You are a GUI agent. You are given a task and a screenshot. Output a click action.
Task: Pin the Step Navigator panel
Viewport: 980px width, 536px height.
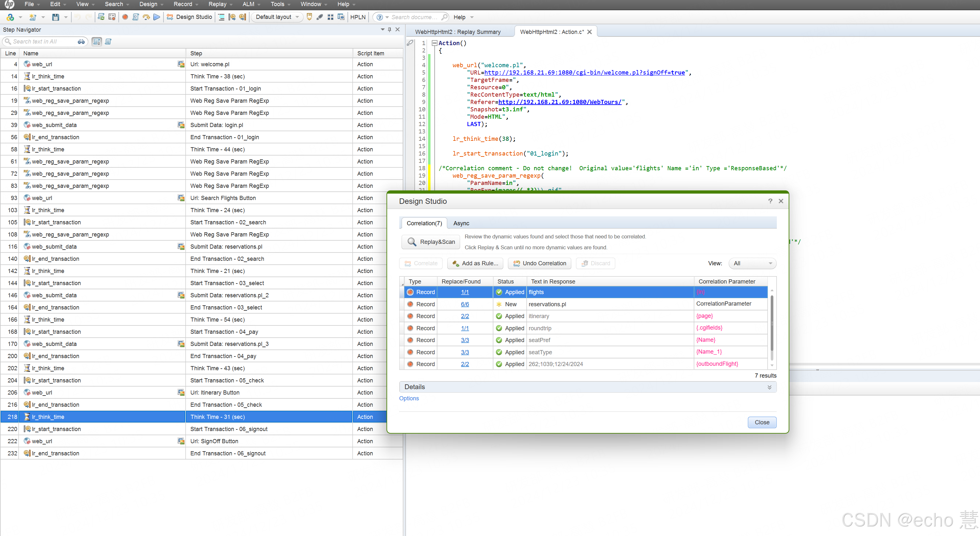[390, 30]
